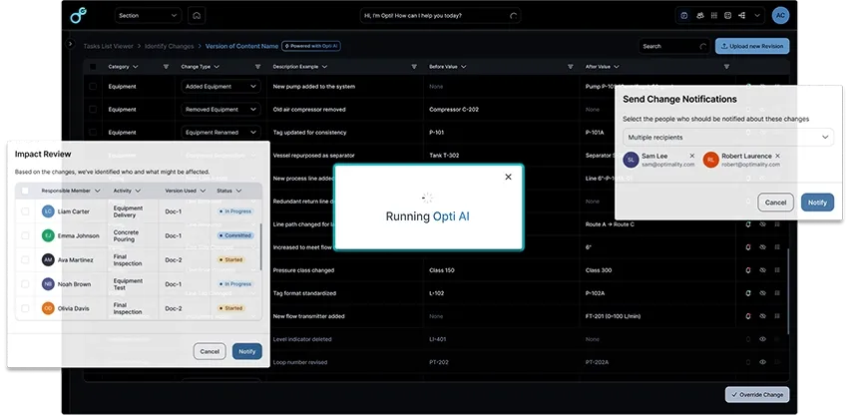Select Ava Martinez checkbox in Impact Review
The width and height of the screenshot is (868, 415).
click(x=25, y=259)
